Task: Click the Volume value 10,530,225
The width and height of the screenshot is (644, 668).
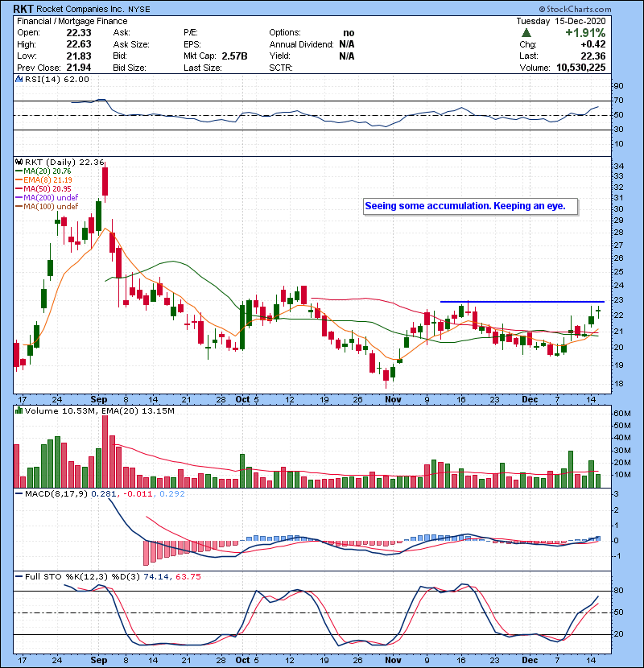Action: point(581,68)
